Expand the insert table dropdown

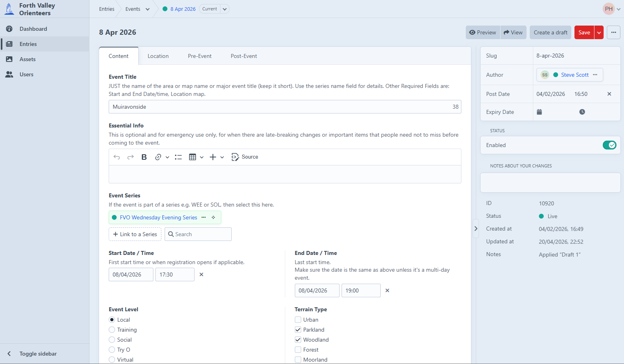[202, 157]
